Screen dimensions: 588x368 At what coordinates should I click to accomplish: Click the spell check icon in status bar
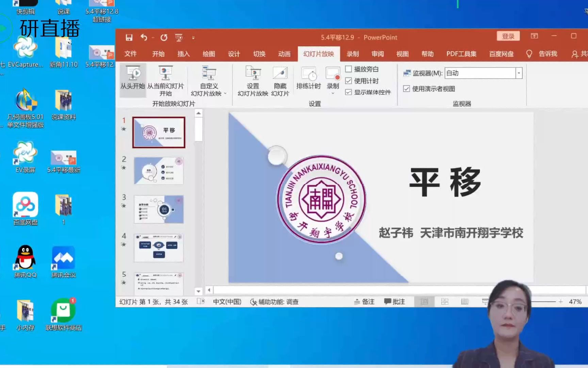201,301
